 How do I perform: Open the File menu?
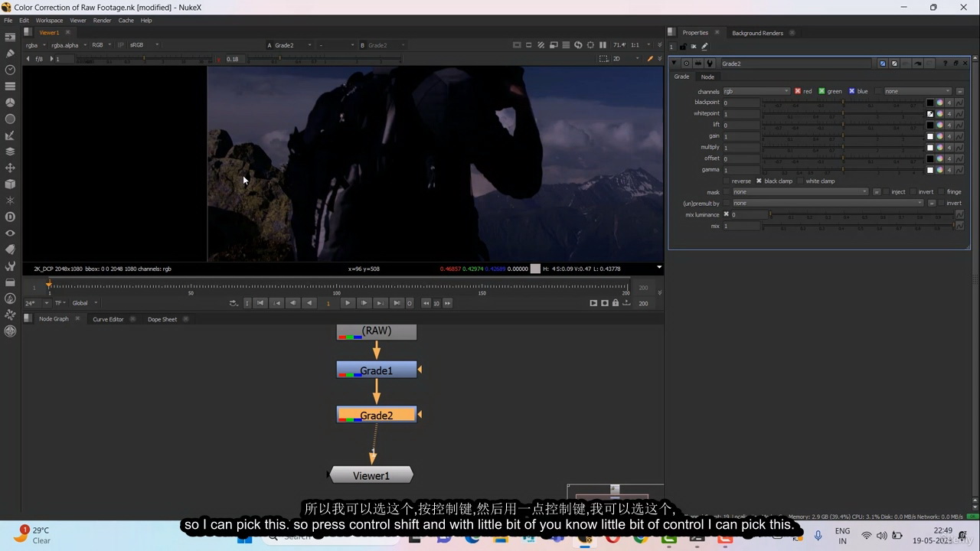pyautogui.click(x=8, y=21)
